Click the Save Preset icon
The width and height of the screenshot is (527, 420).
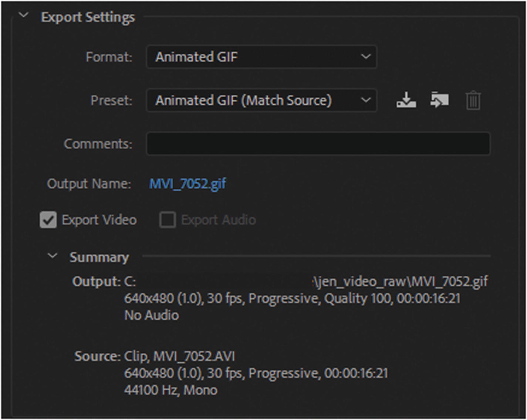tap(406, 100)
